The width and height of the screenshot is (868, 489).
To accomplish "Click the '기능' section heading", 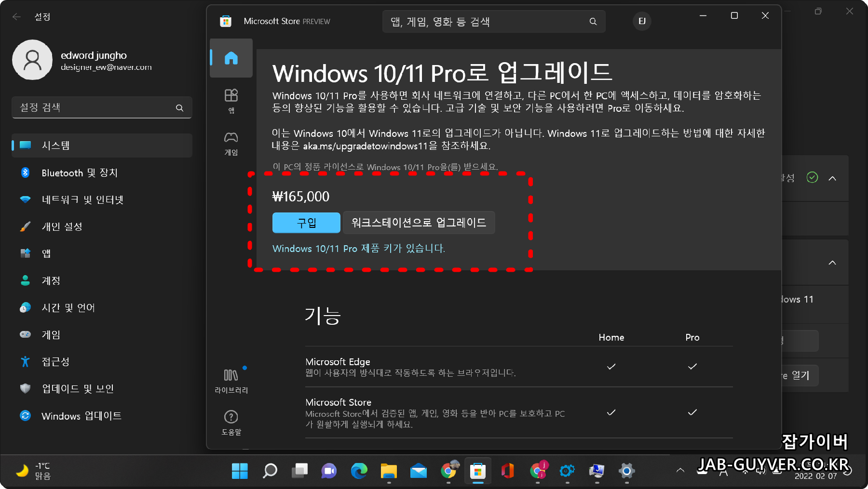I will pyautogui.click(x=323, y=316).
